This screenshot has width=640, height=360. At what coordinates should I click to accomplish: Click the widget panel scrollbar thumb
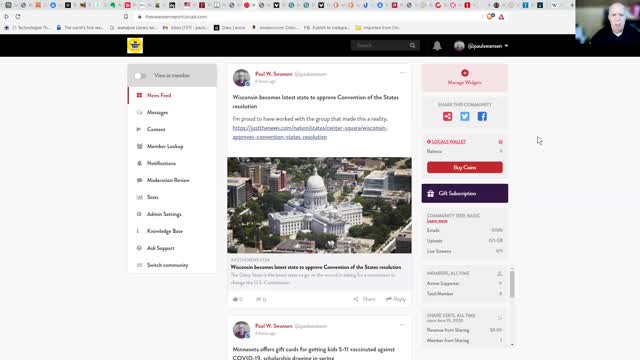click(512, 284)
